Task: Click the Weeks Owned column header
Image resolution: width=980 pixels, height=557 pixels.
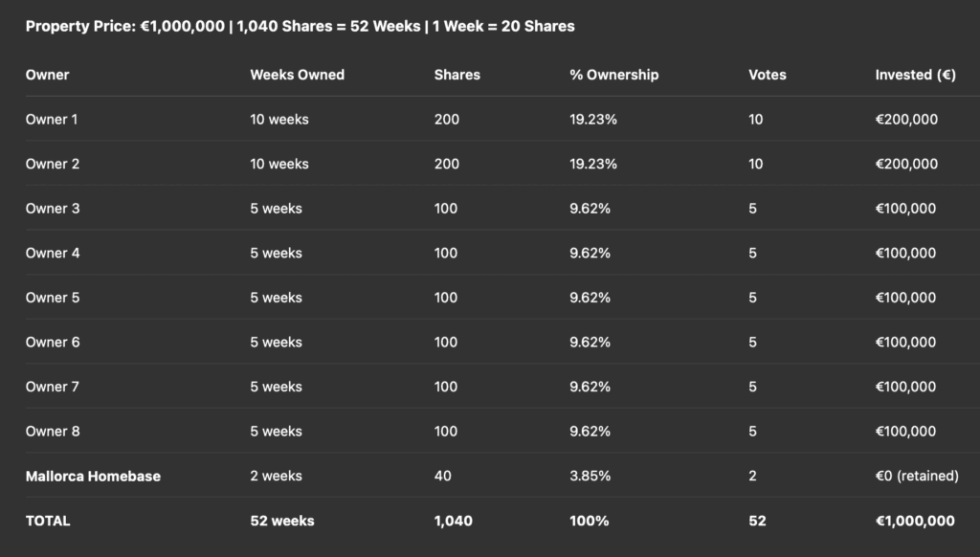Action: click(297, 75)
